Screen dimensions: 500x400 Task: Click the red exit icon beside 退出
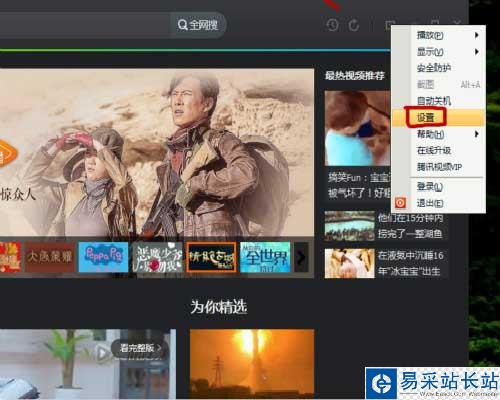point(400,203)
